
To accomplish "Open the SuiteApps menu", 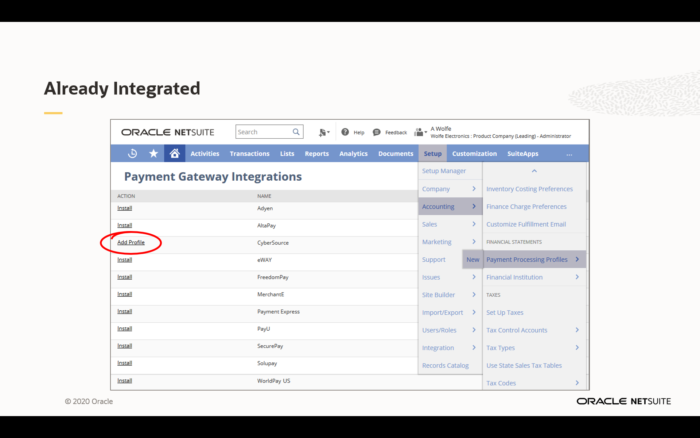I will [x=523, y=154].
